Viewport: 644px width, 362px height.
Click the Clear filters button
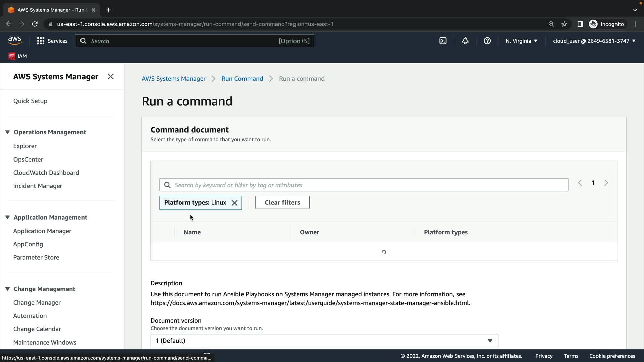point(282,202)
